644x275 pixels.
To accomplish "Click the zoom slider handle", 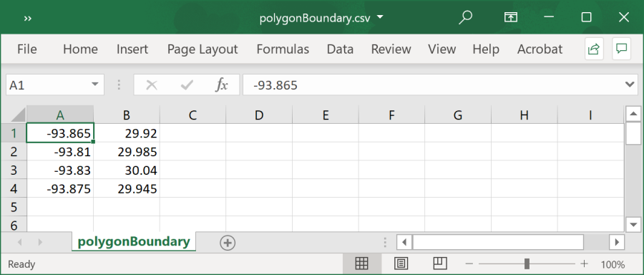I will tap(527, 264).
